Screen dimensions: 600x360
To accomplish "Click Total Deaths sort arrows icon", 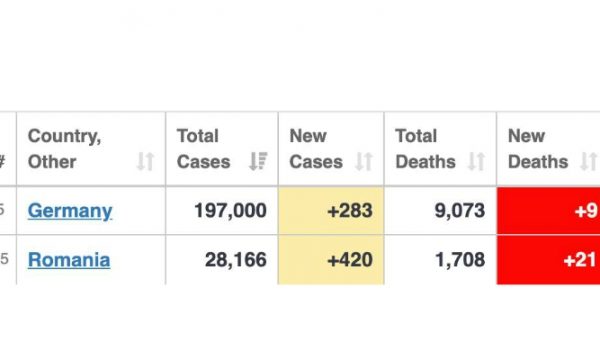I will pyautogui.click(x=476, y=161).
